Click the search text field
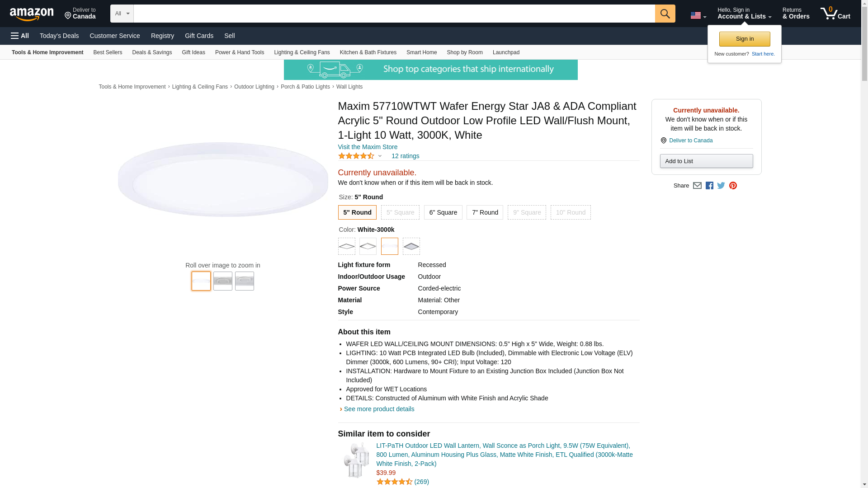 pyautogui.click(x=394, y=14)
